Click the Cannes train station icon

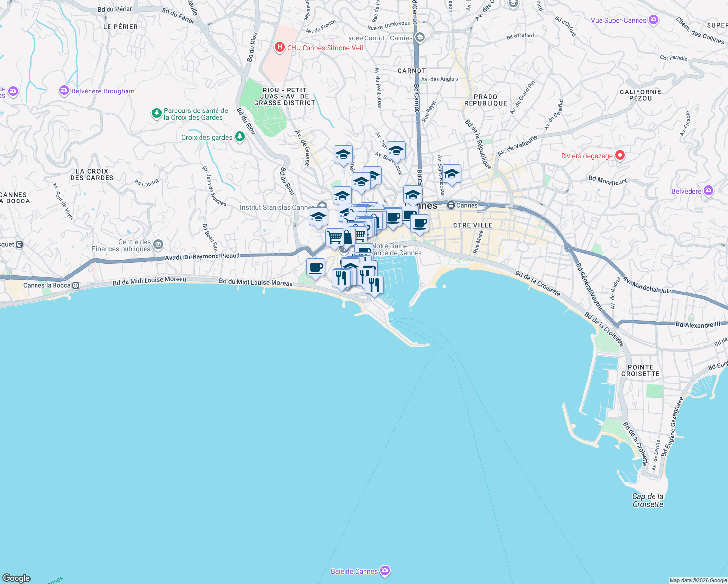pyautogui.click(x=451, y=205)
